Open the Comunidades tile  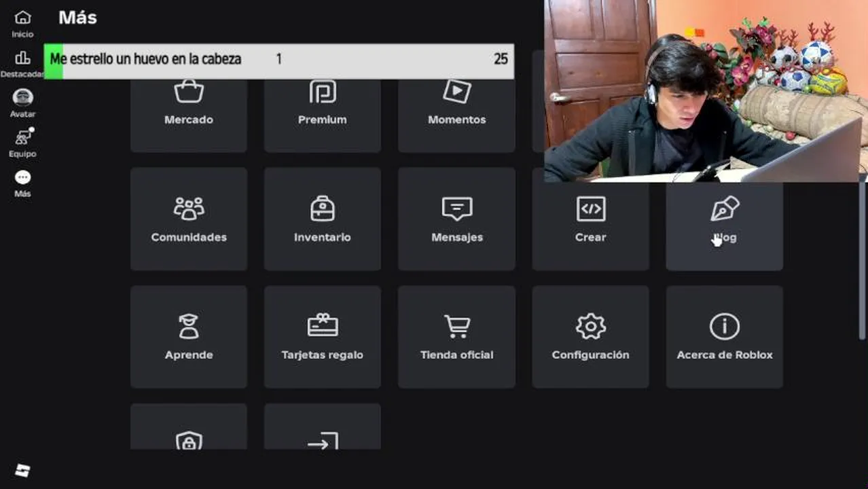pyautogui.click(x=188, y=219)
